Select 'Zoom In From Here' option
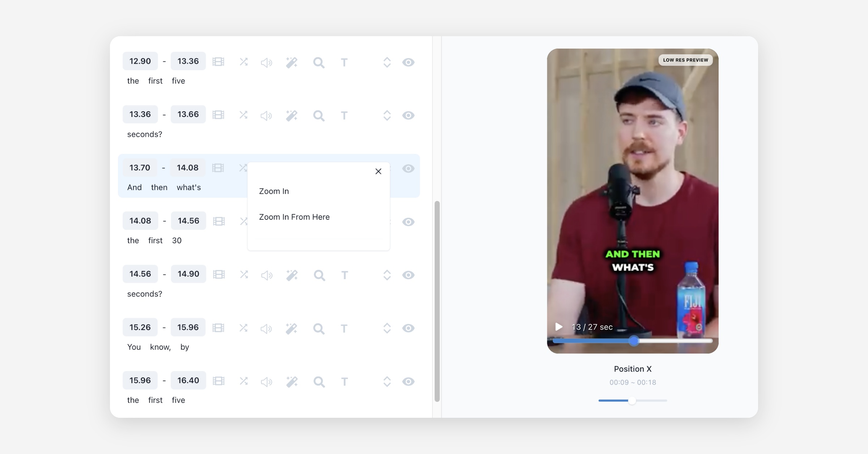The image size is (868, 454). [294, 217]
